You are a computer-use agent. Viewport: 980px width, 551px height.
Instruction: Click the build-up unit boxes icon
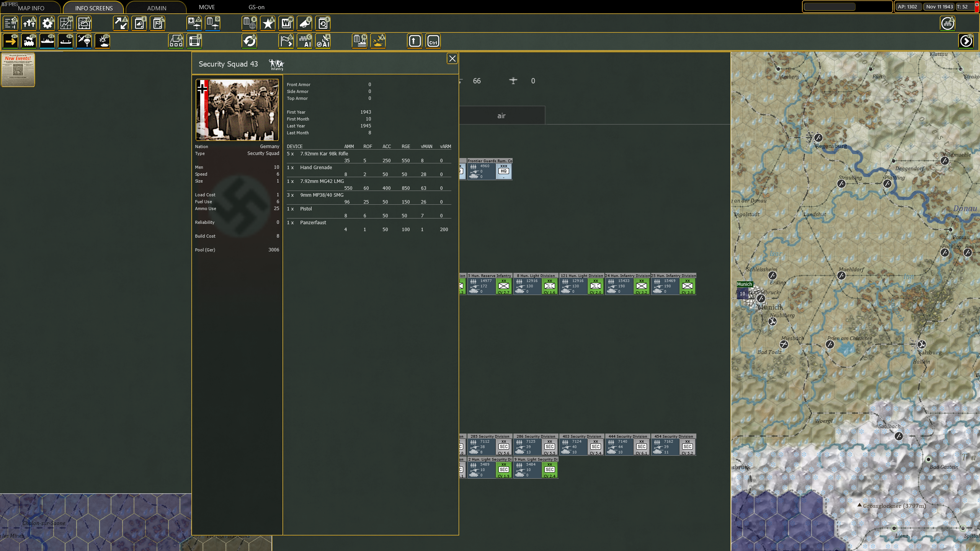click(x=176, y=41)
